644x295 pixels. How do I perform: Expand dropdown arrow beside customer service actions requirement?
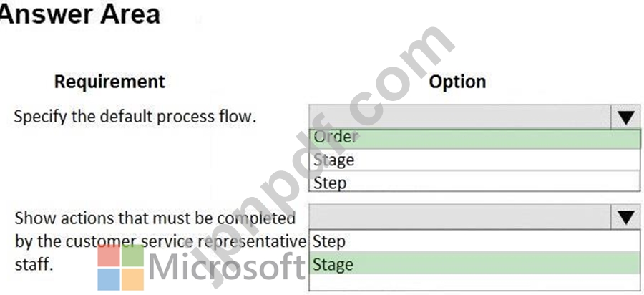(x=625, y=218)
